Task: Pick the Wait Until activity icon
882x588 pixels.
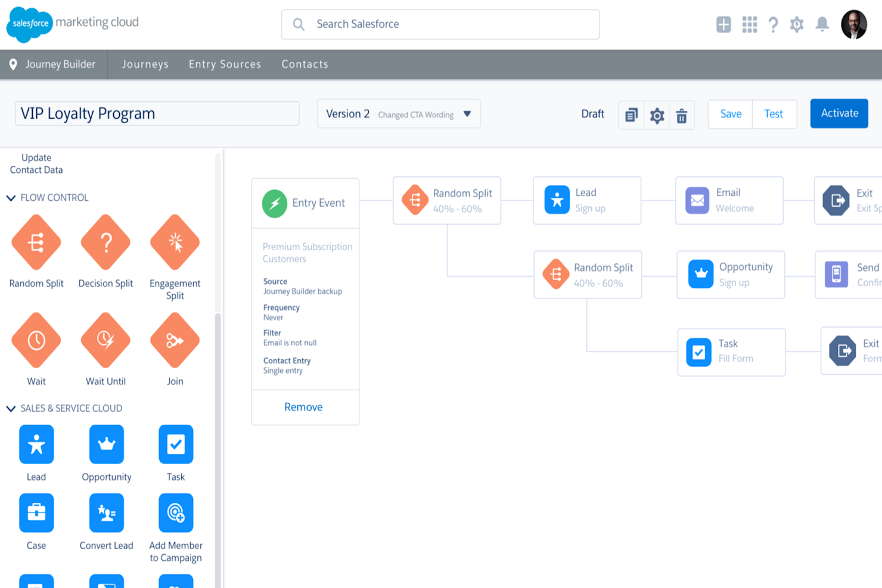Action: point(105,340)
